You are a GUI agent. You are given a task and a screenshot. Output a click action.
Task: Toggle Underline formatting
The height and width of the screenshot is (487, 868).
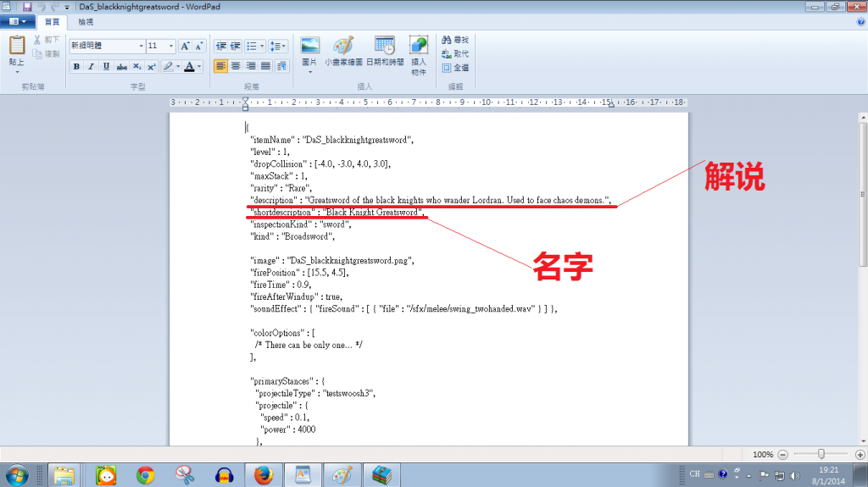coord(106,66)
